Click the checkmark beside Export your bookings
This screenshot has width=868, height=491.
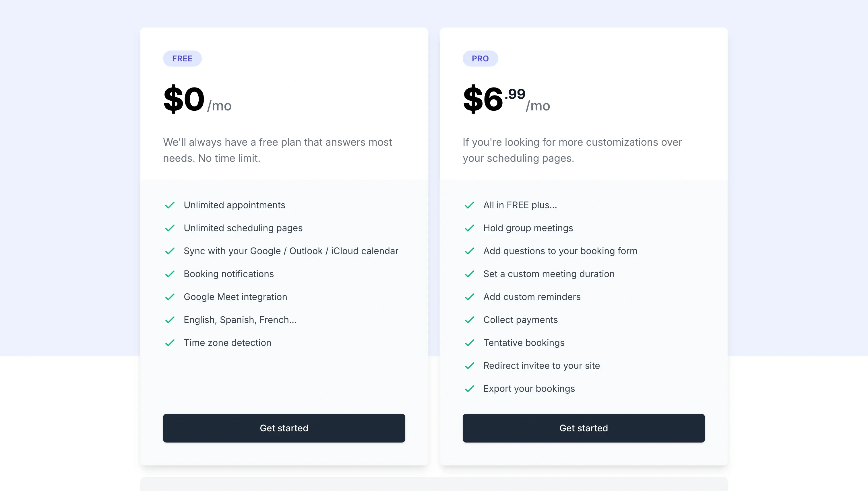pyautogui.click(x=469, y=389)
